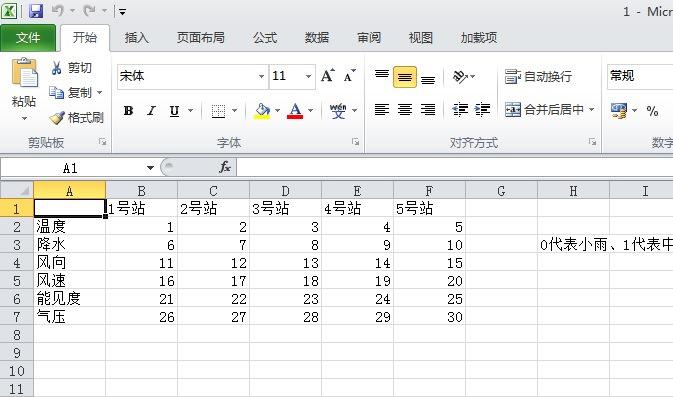Screen dimensions: 673x397
Task: Toggle Bold formatting
Action: pyautogui.click(x=128, y=111)
